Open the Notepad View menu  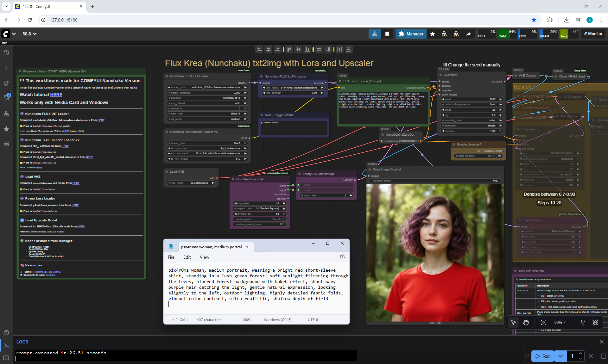(204, 257)
